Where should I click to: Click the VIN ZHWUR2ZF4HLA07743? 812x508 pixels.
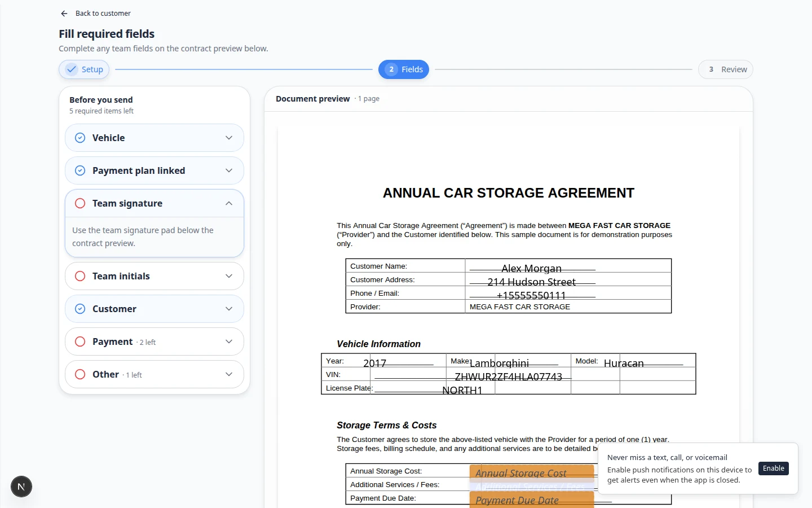click(509, 377)
